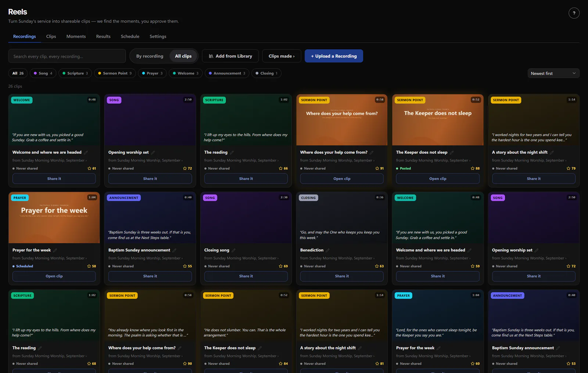Filter by the purple Song chip
588x373 pixels.
point(43,73)
